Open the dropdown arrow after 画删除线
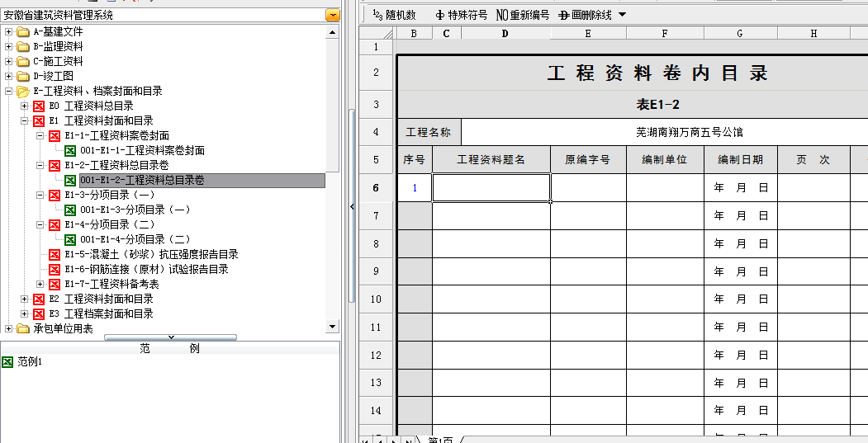868x443 pixels. (622, 15)
